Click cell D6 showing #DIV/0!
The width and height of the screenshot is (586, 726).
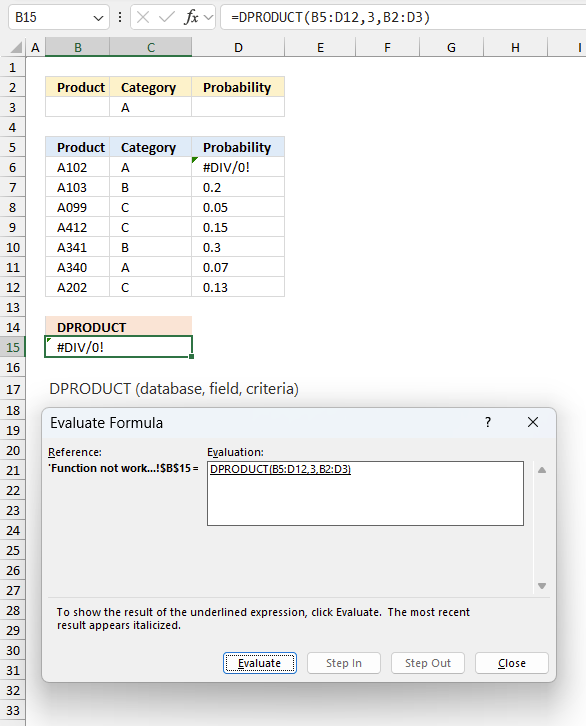[x=238, y=167]
